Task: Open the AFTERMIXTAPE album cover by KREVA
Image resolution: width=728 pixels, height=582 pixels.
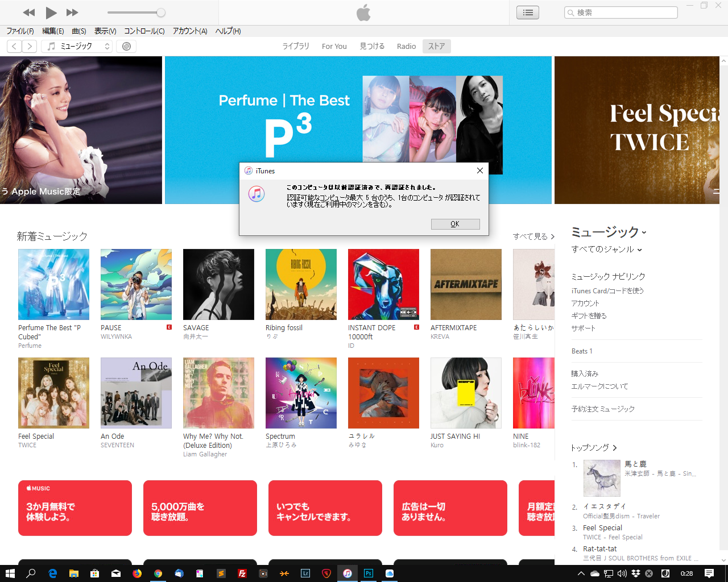Action: point(466,284)
